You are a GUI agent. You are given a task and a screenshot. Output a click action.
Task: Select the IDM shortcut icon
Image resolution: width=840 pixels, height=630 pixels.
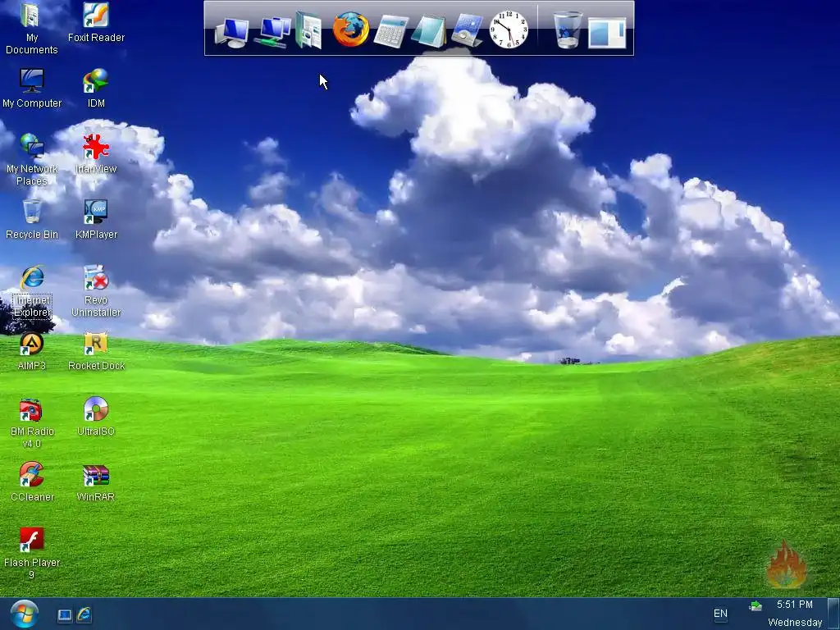click(x=96, y=89)
